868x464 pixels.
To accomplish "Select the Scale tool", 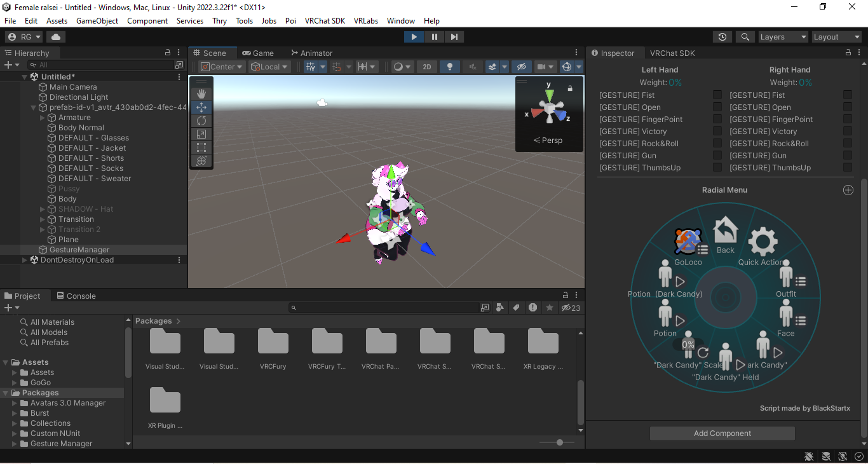I will [201, 134].
